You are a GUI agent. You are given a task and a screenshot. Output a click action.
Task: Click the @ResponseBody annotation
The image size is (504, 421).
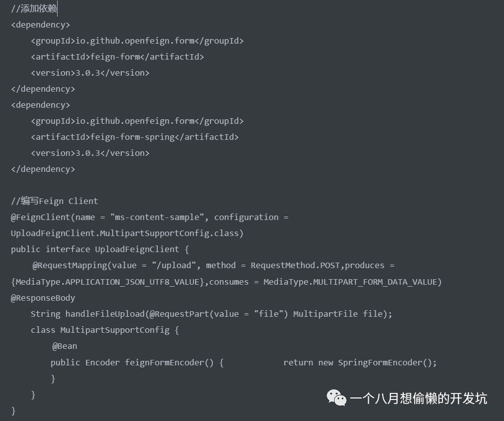click(43, 298)
